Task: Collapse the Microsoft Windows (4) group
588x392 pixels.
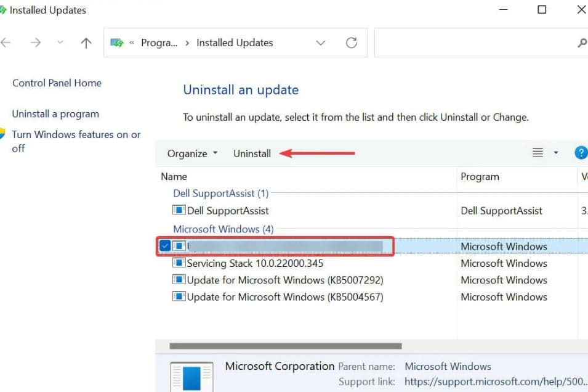Action: point(223,229)
